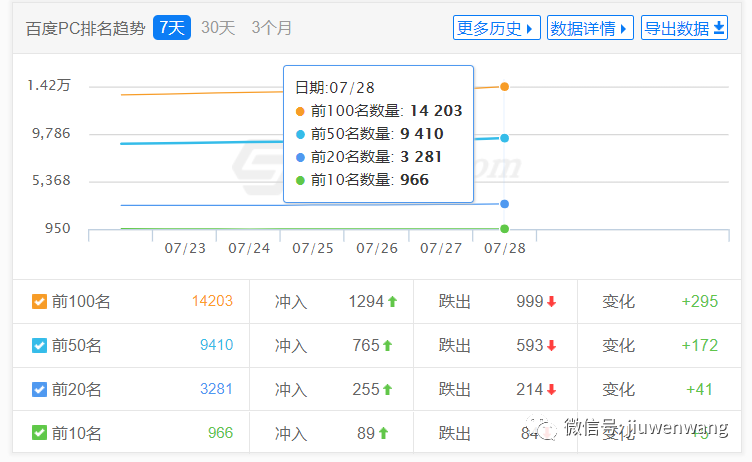
Task: Click green up arrow beside 765
Action: [387, 345]
